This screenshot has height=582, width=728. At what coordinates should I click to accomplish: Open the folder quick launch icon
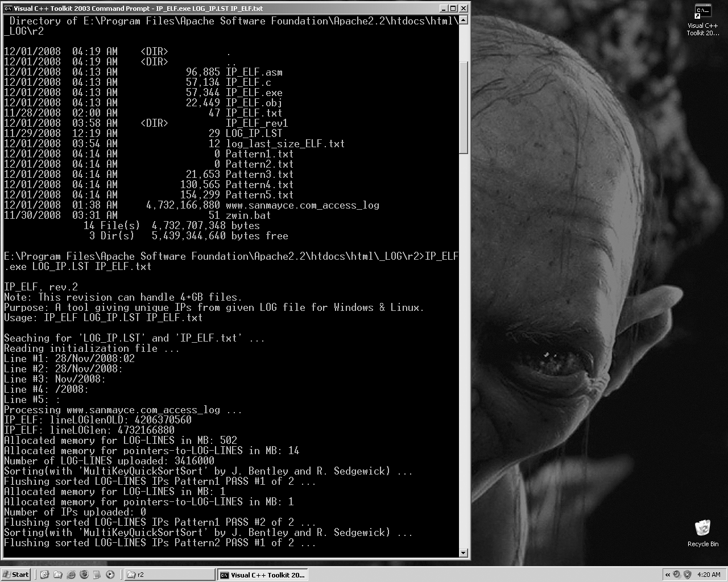point(57,575)
